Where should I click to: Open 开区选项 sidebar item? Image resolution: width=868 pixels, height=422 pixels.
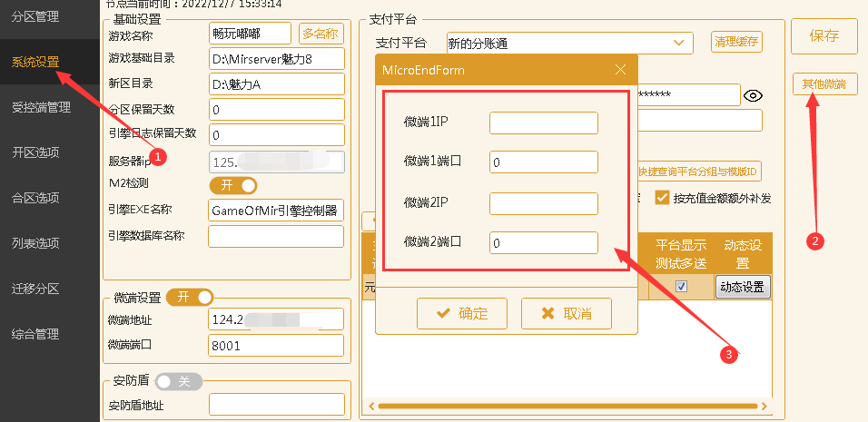point(36,152)
